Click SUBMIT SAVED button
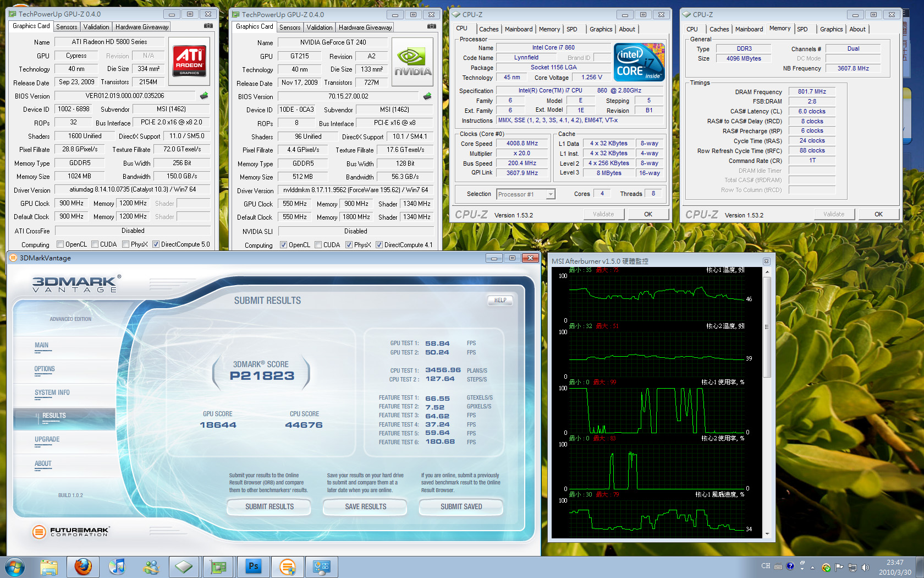 (461, 506)
